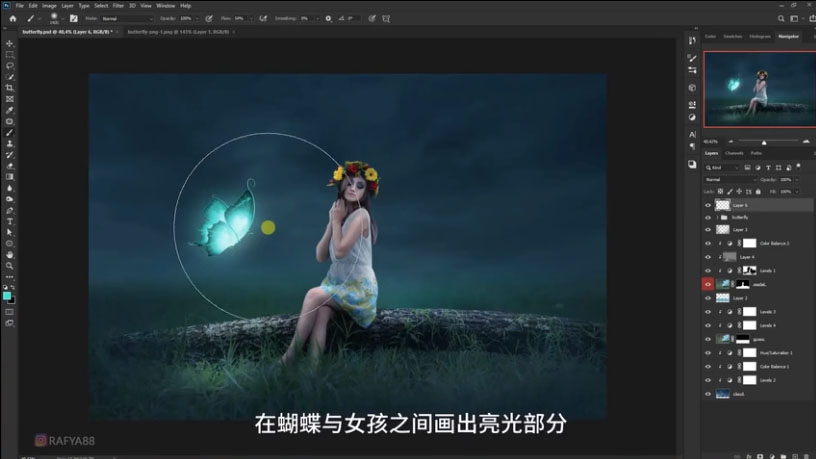Hide the butterfly group eye icon

pyautogui.click(x=708, y=218)
